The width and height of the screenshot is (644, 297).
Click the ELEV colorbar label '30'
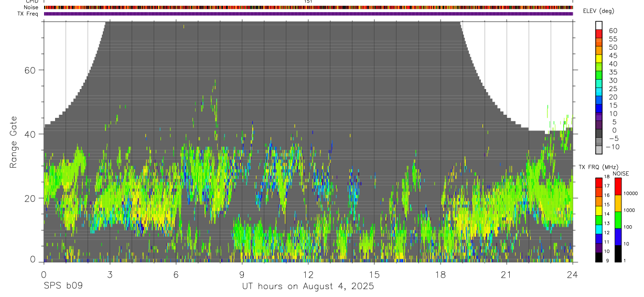pyautogui.click(x=613, y=81)
